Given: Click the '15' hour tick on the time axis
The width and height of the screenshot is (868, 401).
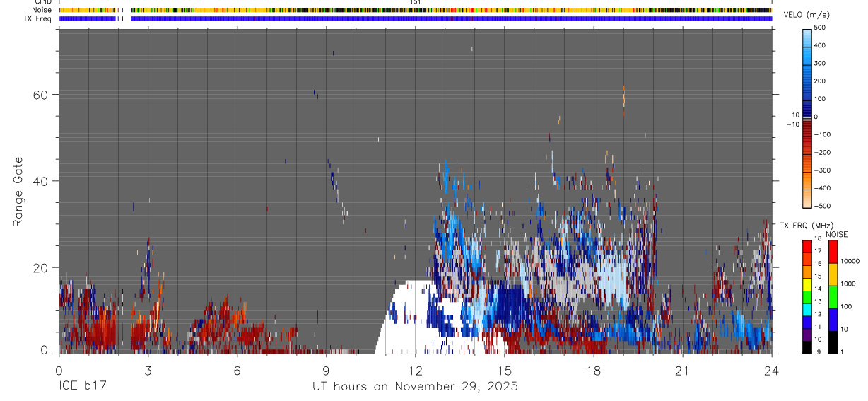Looking at the screenshot, I should 504,370.
